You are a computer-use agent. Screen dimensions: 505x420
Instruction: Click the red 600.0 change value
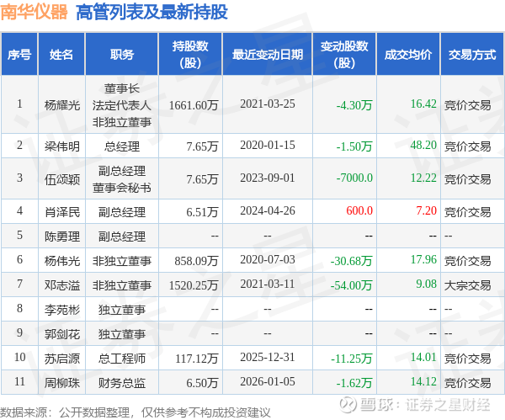[359, 210]
